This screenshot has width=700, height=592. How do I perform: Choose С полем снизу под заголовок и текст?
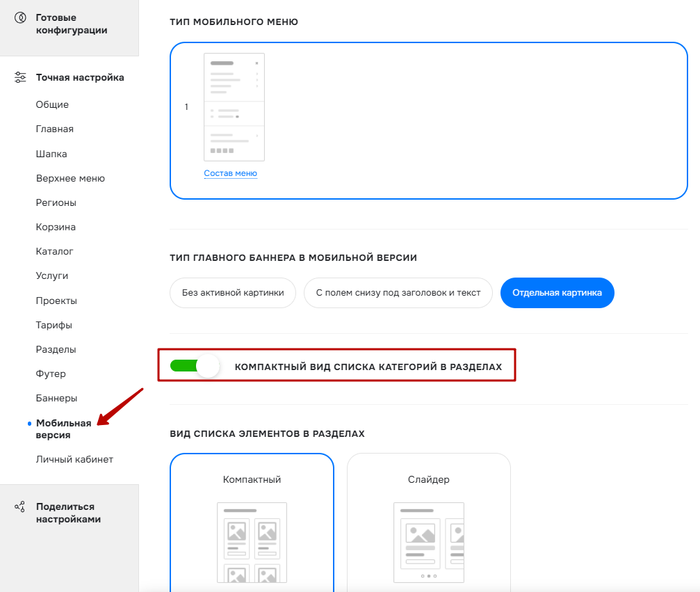[x=398, y=293]
